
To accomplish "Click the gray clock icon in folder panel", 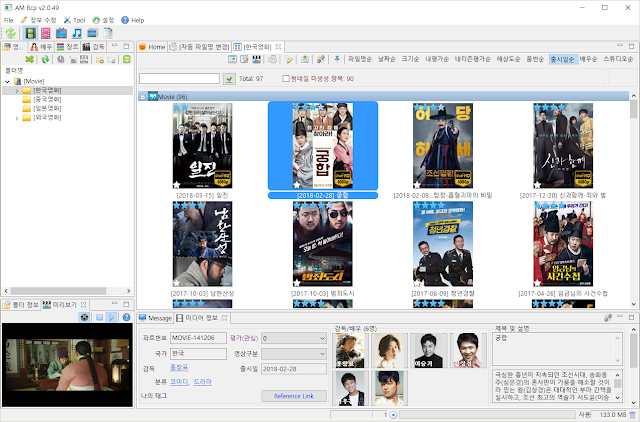I will point(60,60).
